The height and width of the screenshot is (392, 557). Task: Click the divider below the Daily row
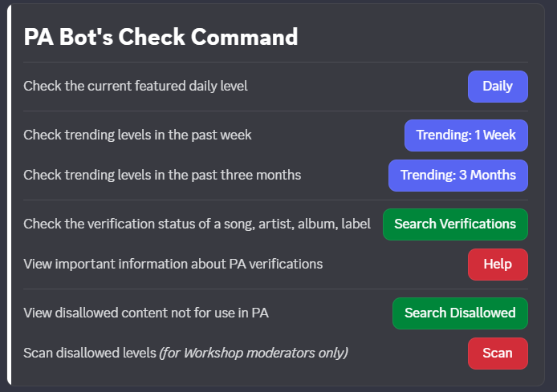[x=275, y=111]
